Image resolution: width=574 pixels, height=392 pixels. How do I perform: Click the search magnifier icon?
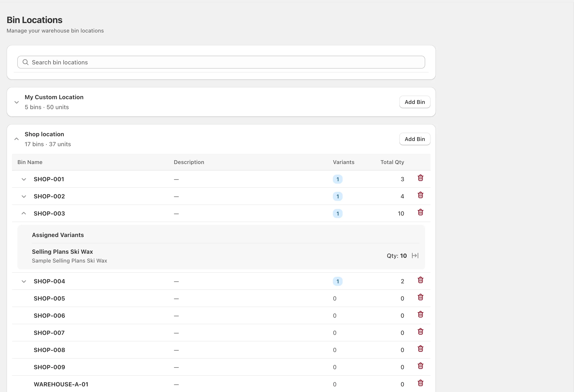coord(26,62)
